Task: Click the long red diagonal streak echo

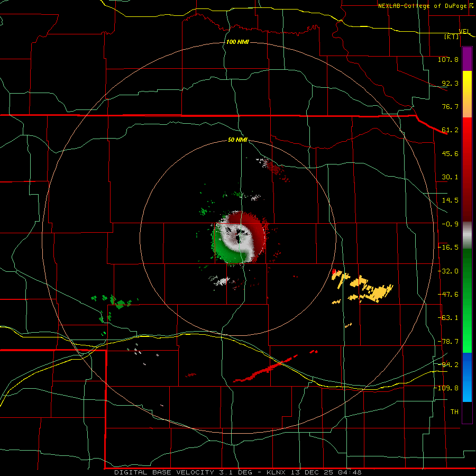Action: coord(266,369)
